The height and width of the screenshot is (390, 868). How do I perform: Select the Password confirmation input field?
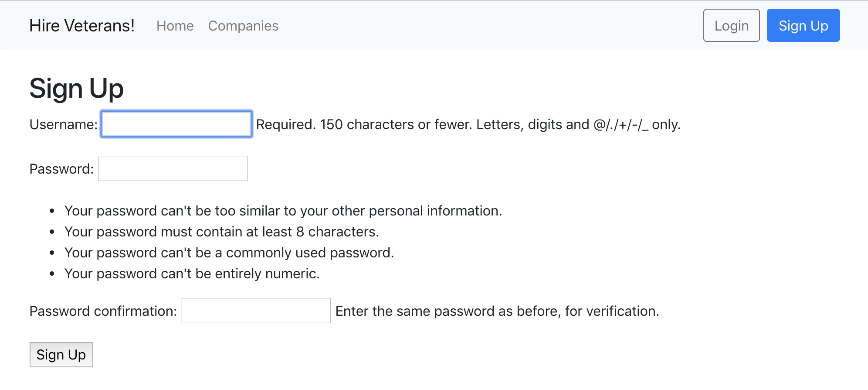255,311
